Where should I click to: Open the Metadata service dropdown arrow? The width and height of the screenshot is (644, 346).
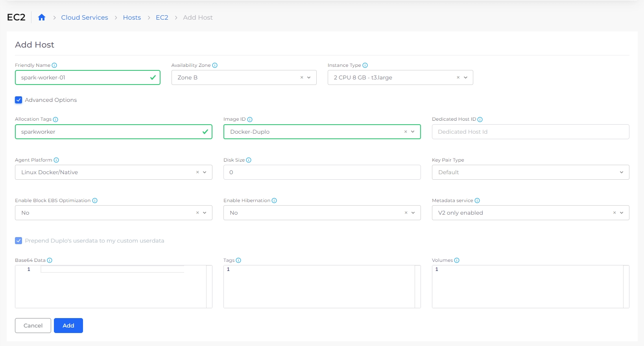point(622,213)
